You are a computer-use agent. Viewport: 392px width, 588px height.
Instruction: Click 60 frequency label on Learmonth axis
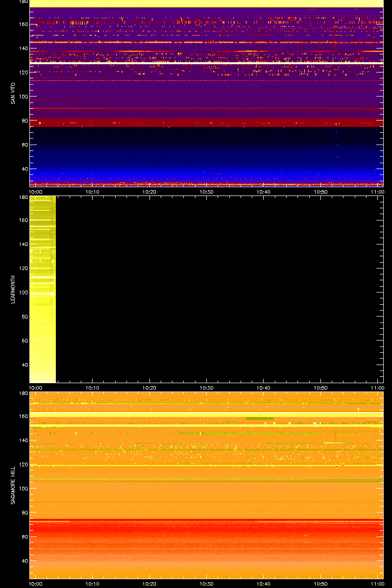coord(24,341)
